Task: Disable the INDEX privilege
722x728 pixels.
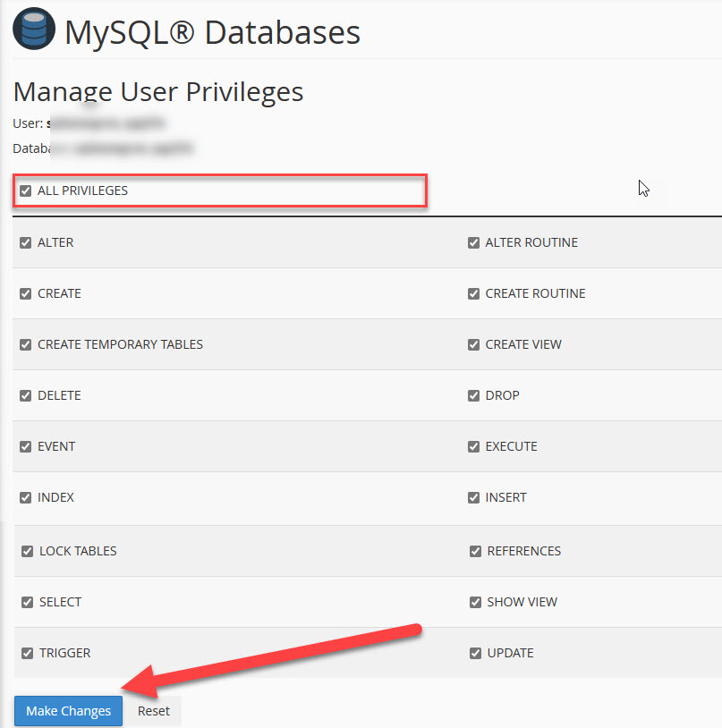Action: click(26, 497)
